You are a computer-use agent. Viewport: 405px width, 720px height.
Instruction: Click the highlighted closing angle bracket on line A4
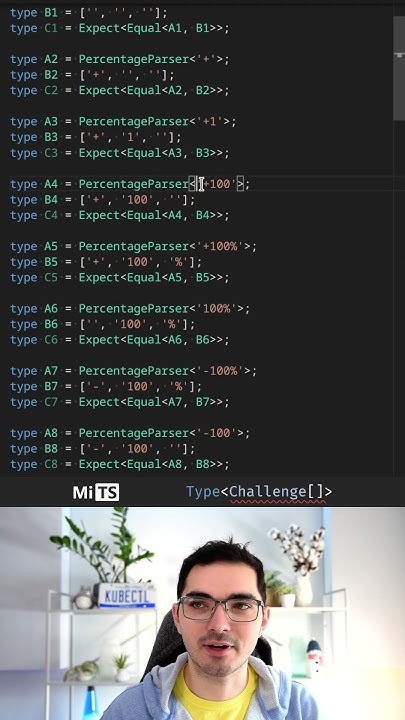(240, 184)
